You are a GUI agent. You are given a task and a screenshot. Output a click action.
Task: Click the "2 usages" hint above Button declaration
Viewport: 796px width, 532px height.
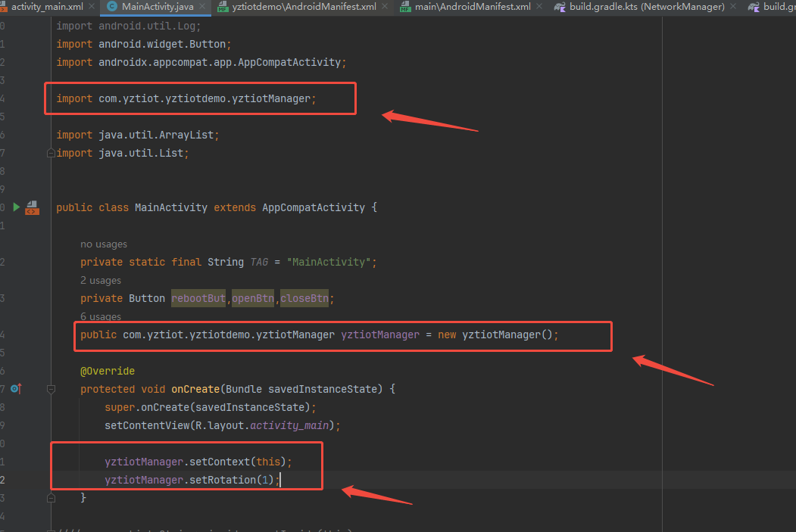click(x=101, y=280)
